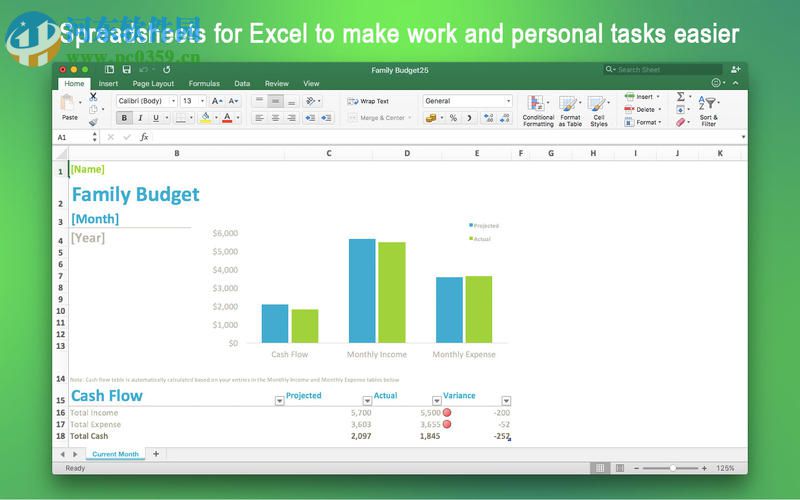Screen dimensions: 800x500
Task: Align text to top
Action: 259,101
